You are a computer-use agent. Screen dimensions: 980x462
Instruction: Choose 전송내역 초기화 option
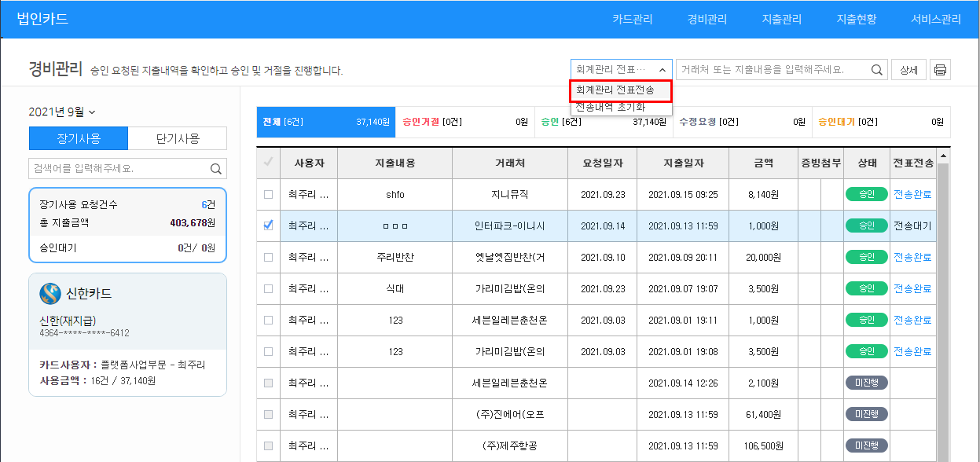tap(610, 108)
